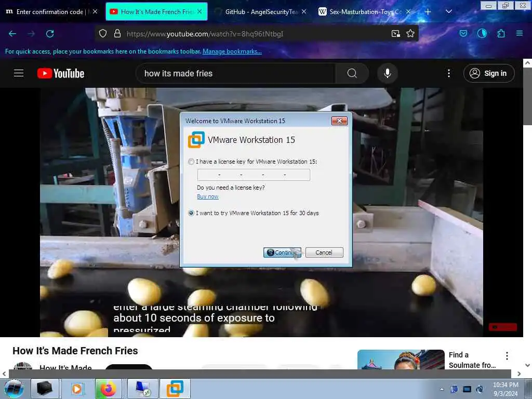Image resolution: width=532 pixels, height=399 pixels.
Task: Close the Enter confirmation code tab
Action: point(95,11)
